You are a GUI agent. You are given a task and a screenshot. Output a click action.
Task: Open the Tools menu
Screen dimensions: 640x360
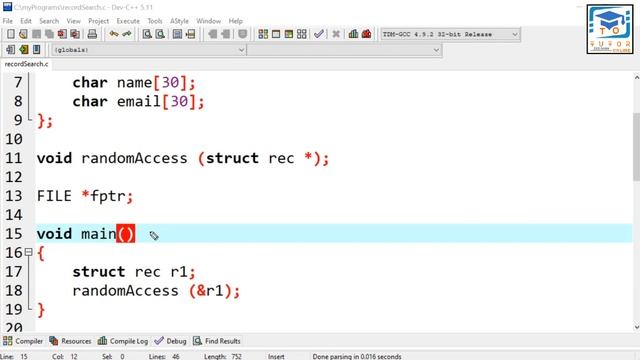[x=155, y=21]
